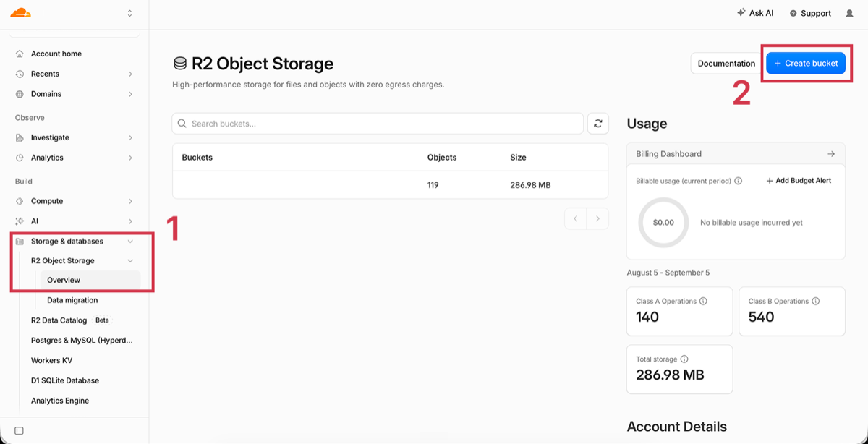Expand the Domains chevron
868x444 pixels.
130,94
